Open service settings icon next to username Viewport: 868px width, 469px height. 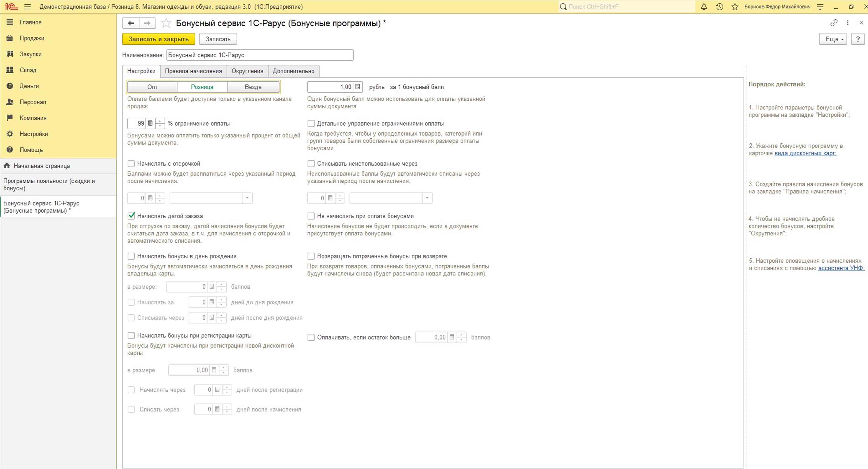click(x=820, y=7)
